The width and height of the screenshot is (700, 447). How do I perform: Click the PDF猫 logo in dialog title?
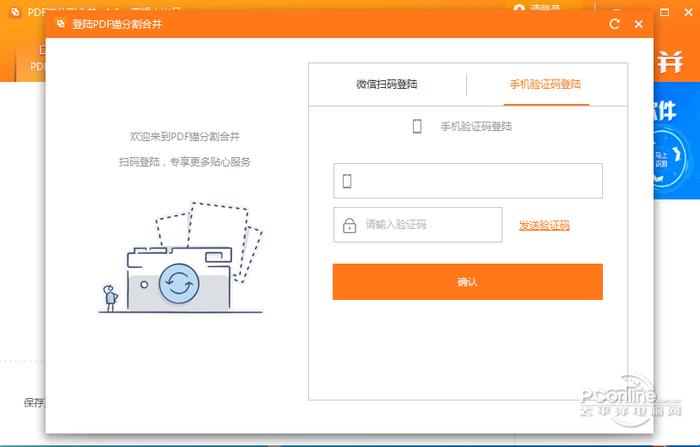[61, 24]
